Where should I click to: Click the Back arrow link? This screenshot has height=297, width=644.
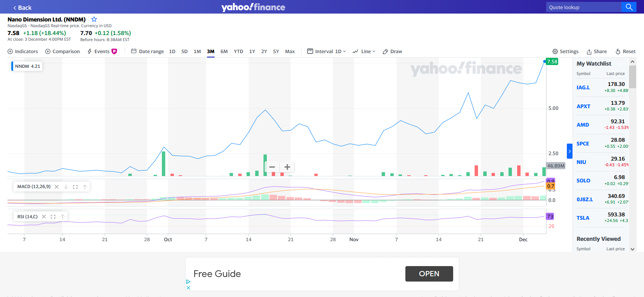[x=22, y=8]
